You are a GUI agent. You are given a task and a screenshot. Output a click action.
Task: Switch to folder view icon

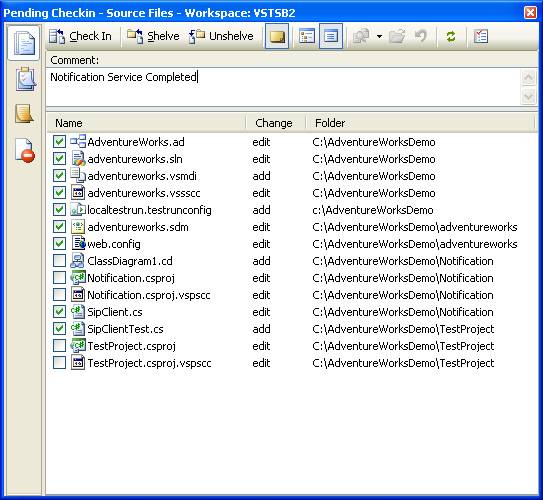[x=307, y=36]
